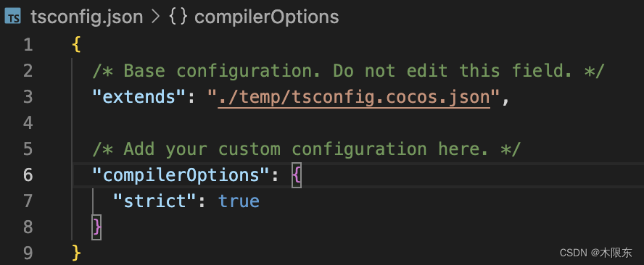This screenshot has width=644, height=265.
Task: Click line number 6 in the gutter
Action: click(x=28, y=175)
